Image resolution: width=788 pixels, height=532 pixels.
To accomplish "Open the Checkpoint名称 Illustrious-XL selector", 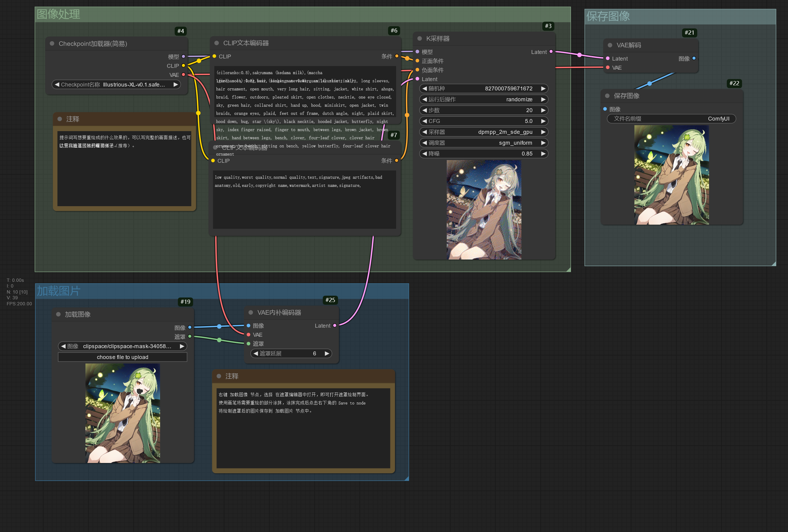I will pyautogui.click(x=116, y=84).
